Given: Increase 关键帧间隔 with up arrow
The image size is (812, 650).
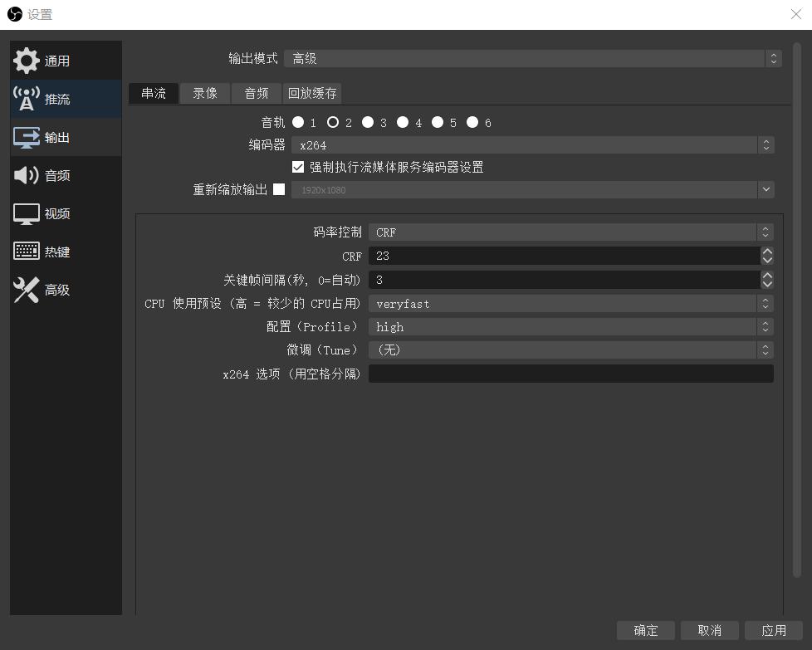Looking at the screenshot, I should click(x=767, y=276).
